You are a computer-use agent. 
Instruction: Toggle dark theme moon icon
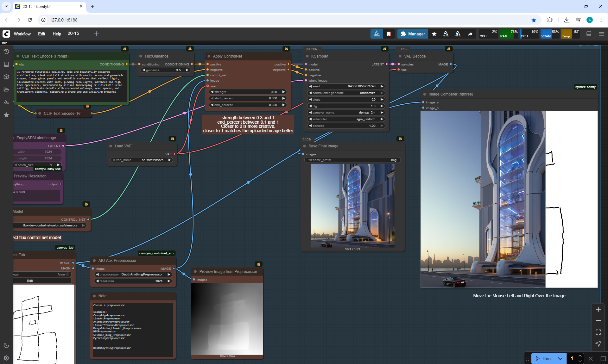(x=6, y=345)
